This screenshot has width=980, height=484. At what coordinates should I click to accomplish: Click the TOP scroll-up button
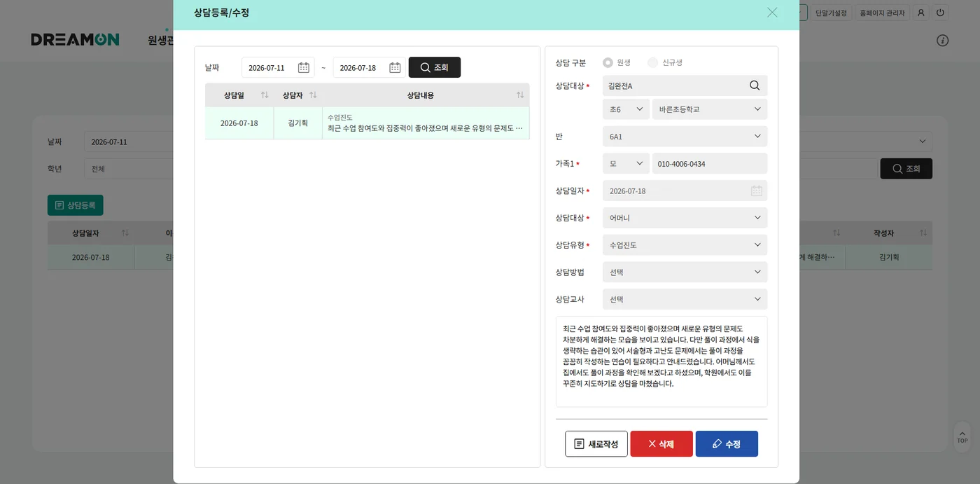962,436
